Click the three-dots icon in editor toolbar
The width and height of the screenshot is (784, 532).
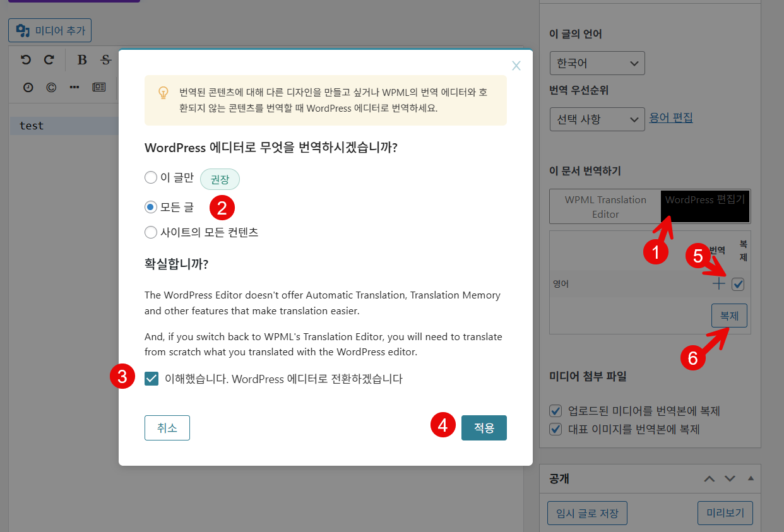[74, 88]
